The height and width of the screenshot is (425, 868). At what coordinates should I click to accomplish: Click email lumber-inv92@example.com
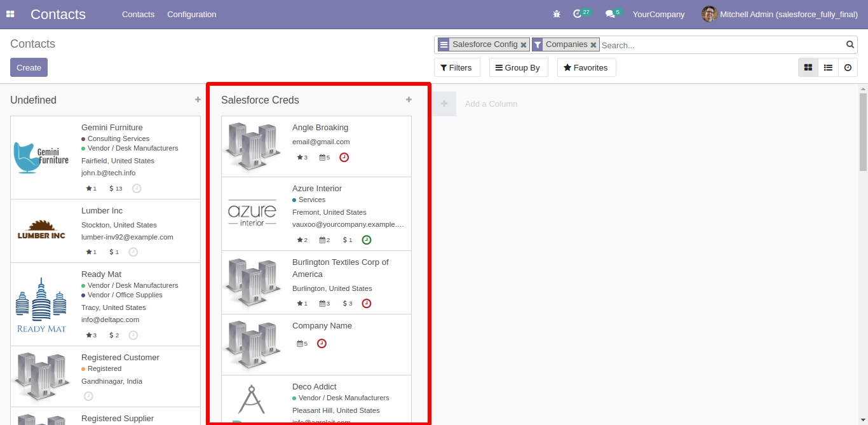pos(127,237)
